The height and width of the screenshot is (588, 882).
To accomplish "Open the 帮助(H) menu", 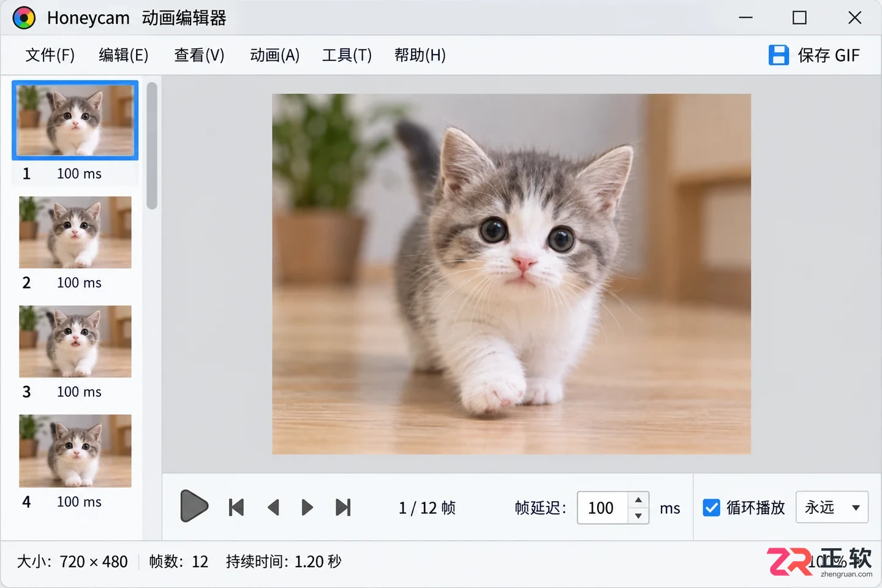I will click(420, 55).
